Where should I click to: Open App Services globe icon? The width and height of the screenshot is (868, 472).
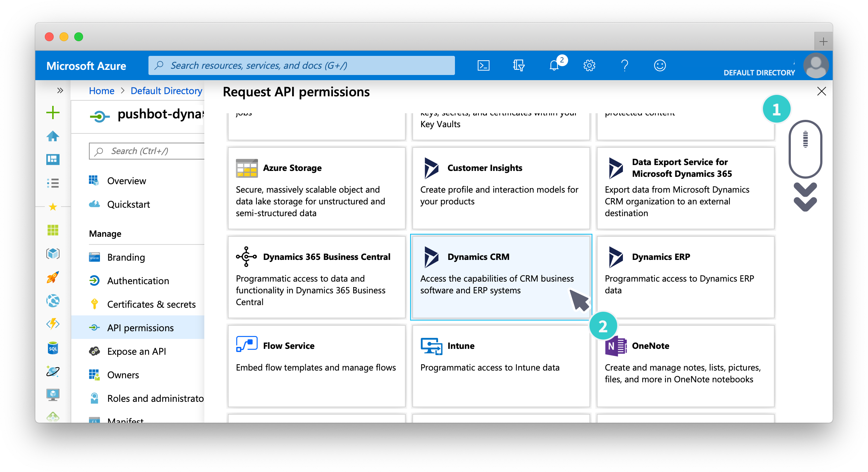53,301
